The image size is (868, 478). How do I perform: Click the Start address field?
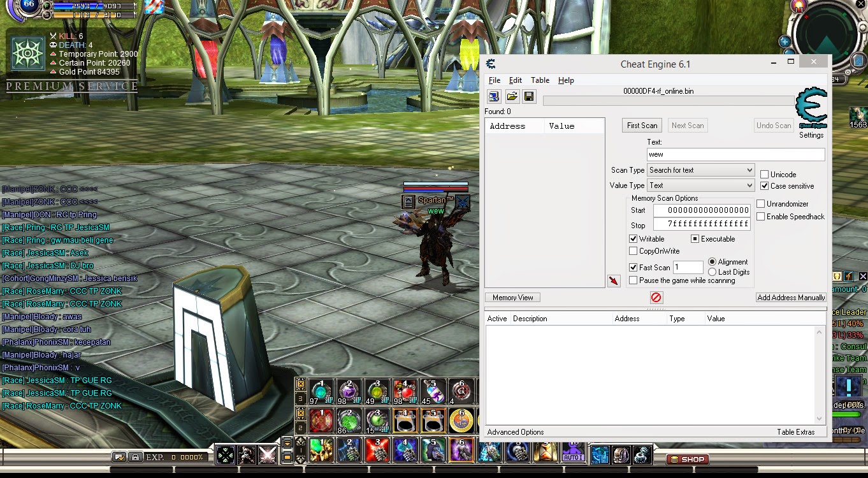coord(702,210)
